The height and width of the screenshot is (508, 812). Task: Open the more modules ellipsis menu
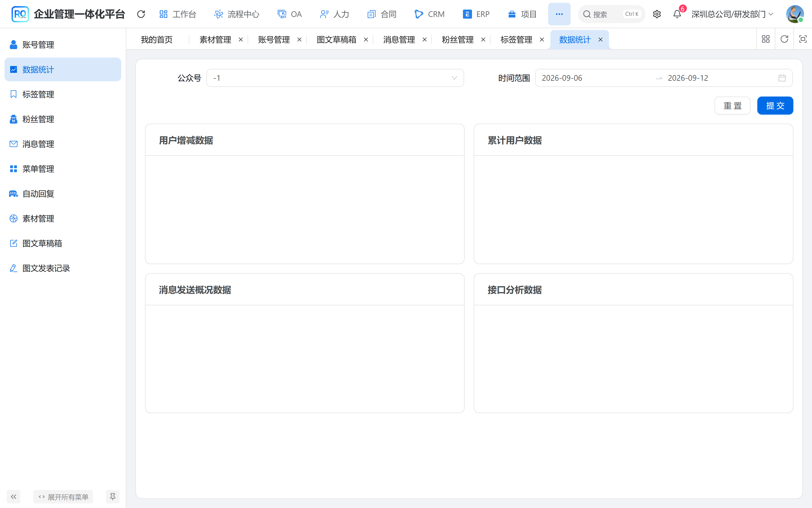tap(559, 14)
